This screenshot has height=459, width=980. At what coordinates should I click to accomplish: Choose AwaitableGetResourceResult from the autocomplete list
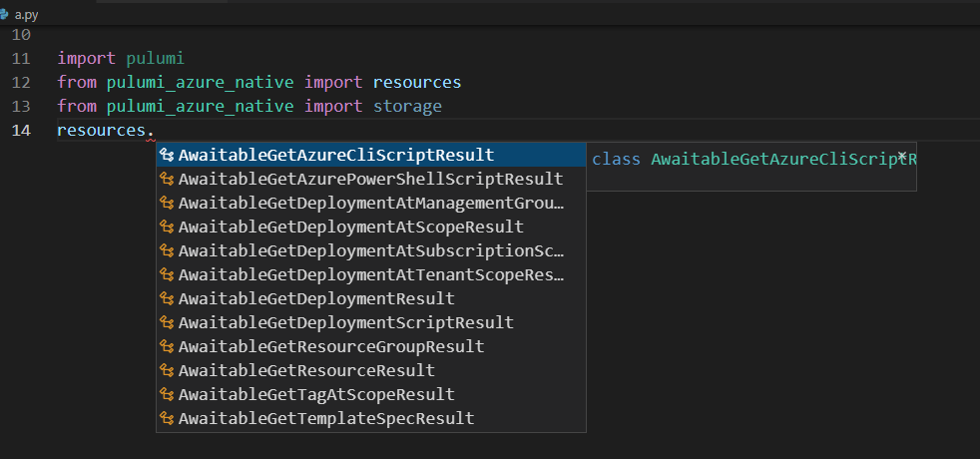pyautogui.click(x=306, y=371)
